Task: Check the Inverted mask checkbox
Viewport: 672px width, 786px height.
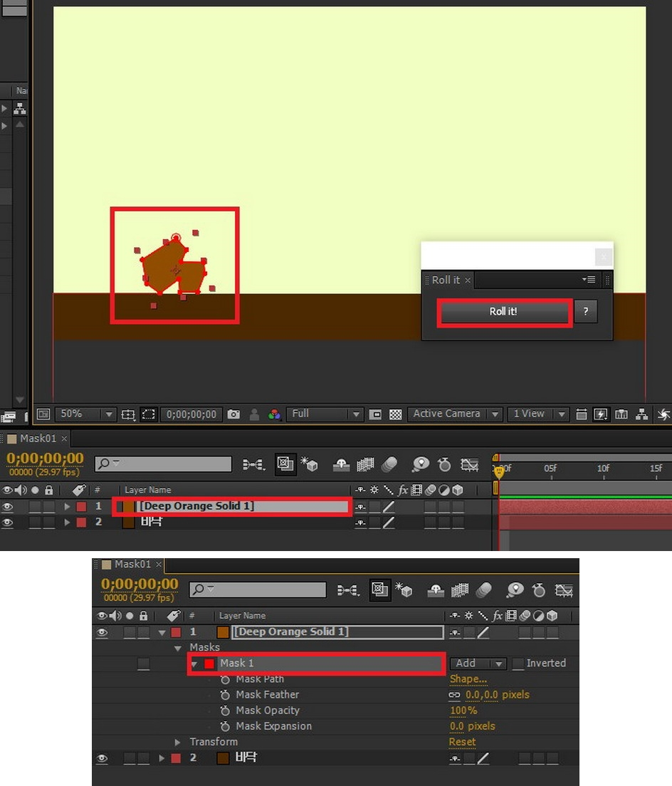Action: click(x=518, y=664)
